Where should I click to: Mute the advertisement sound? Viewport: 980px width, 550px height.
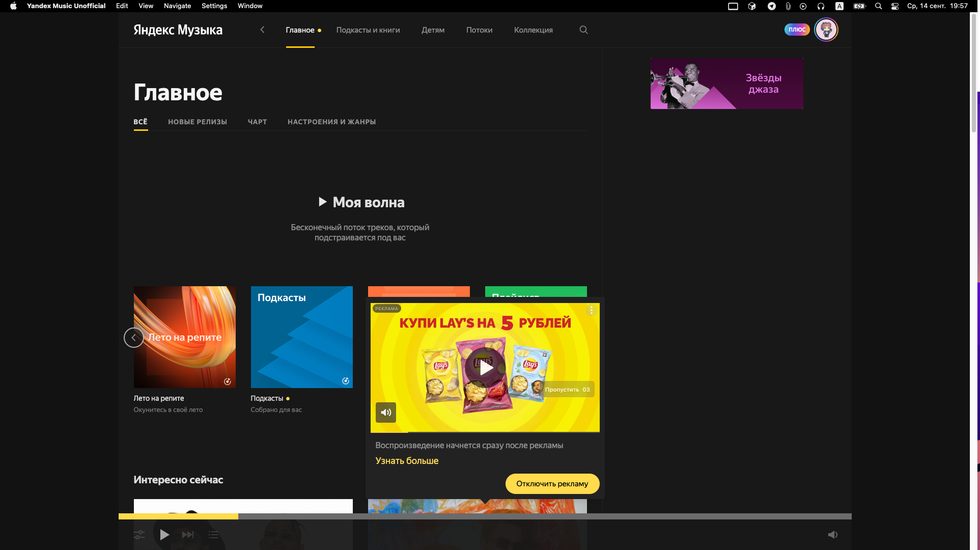point(386,413)
